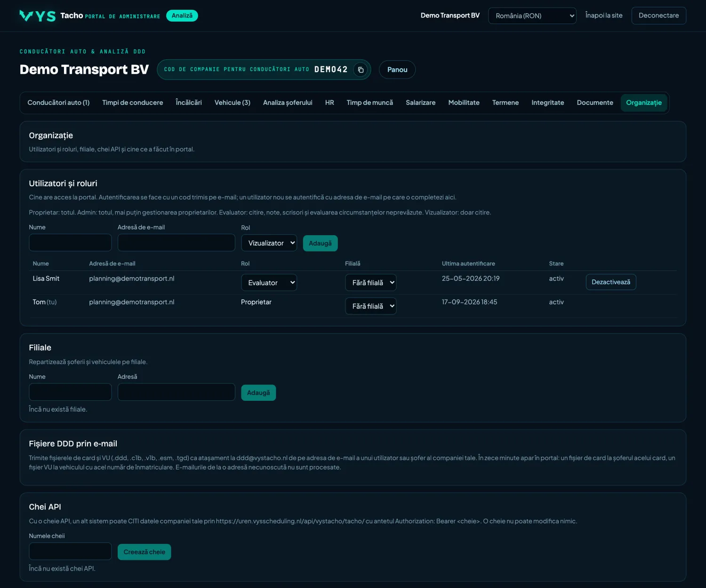Follow the Înapoi la site link
This screenshot has width=706, height=588.
pyautogui.click(x=604, y=16)
